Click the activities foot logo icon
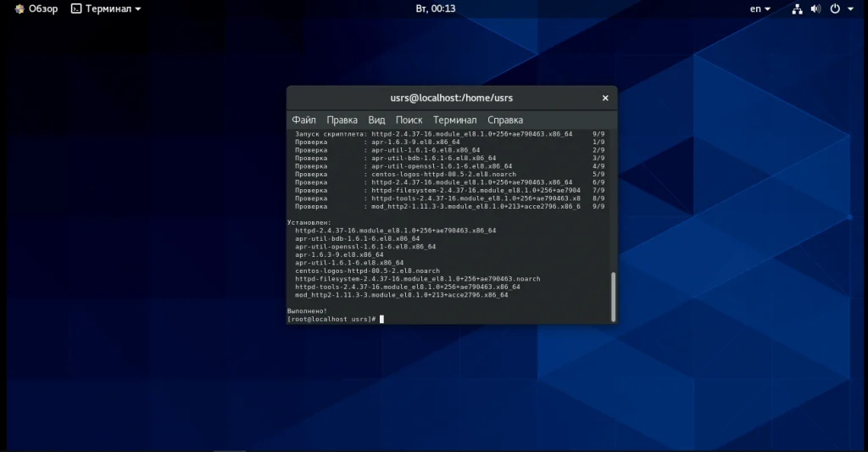868x452 pixels. coord(19,8)
